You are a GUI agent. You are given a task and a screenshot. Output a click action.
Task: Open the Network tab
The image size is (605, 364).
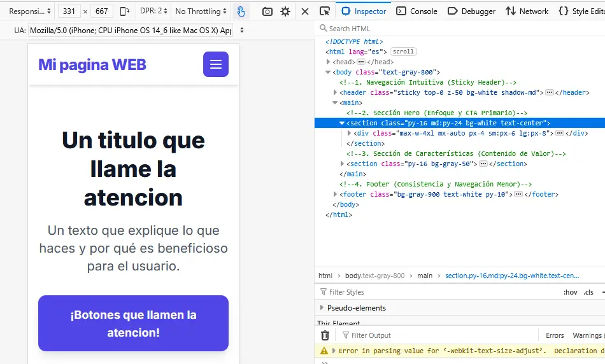pyautogui.click(x=527, y=11)
